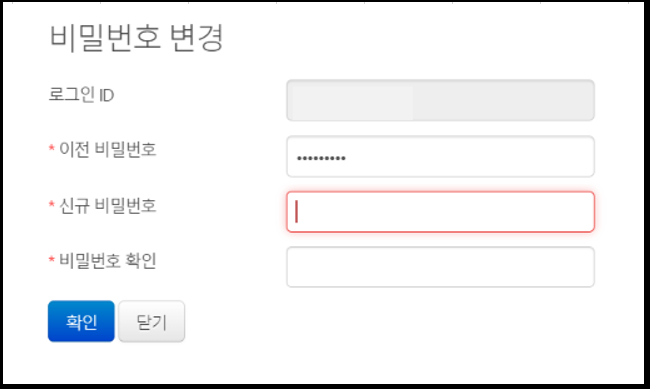The width and height of the screenshot is (650, 389).
Task: Click the 로그인 ID label text
Action: pos(81,95)
